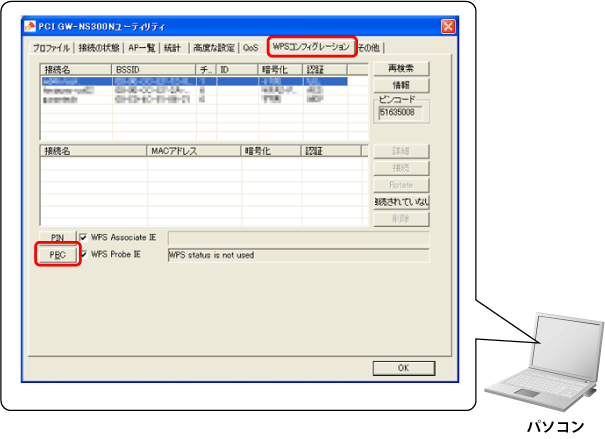Toggle the WPS Probe IE checkbox
This screenshot has width=605, height=439.
pyautogui.click(x=82, y=254)
